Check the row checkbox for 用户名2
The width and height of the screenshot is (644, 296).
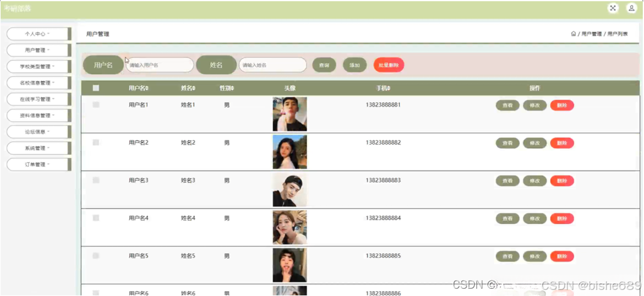click(x=96, y=142)
